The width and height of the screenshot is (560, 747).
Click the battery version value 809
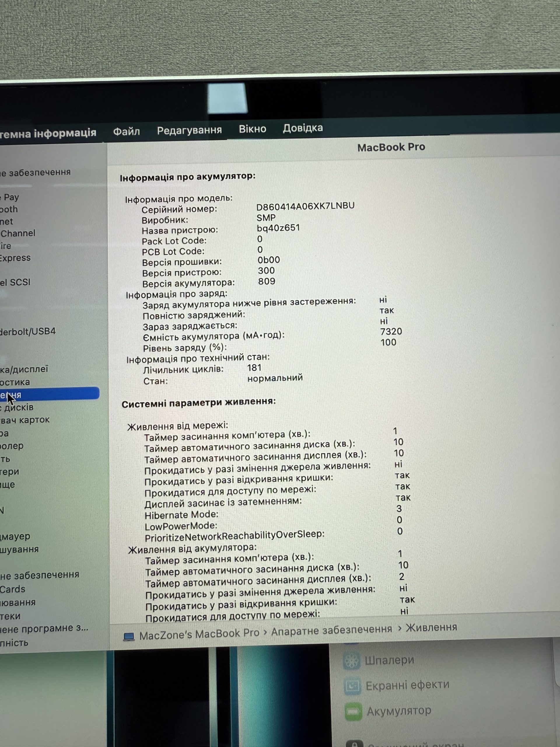(x=267, y=281)
